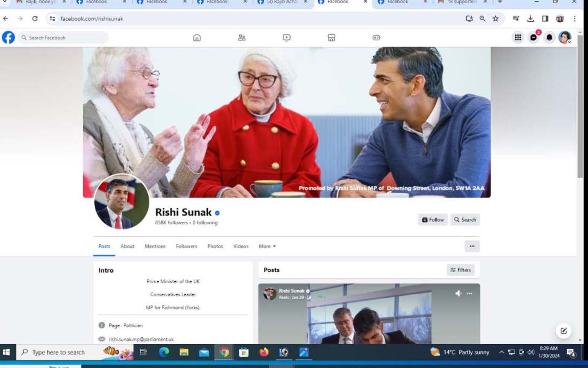
Task: Open a new browser tab with plus button
Action: coord(500,2)
